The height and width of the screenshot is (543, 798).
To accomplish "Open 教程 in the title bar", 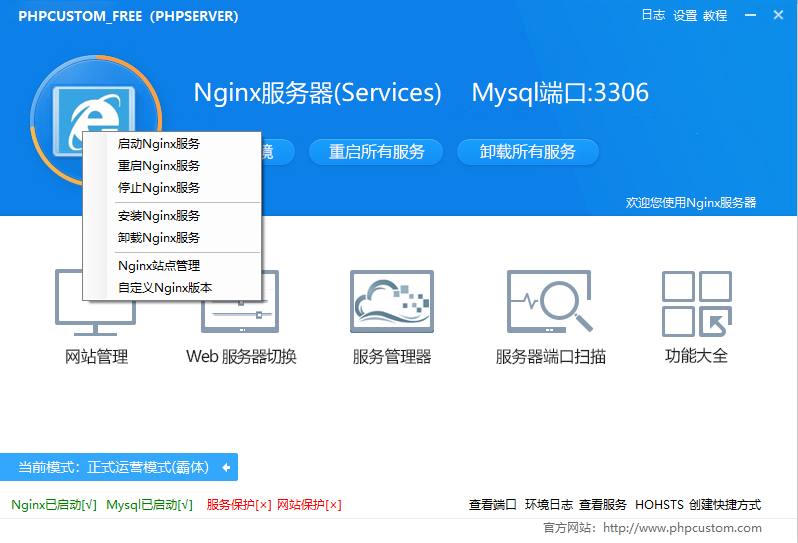I will 715,16.
